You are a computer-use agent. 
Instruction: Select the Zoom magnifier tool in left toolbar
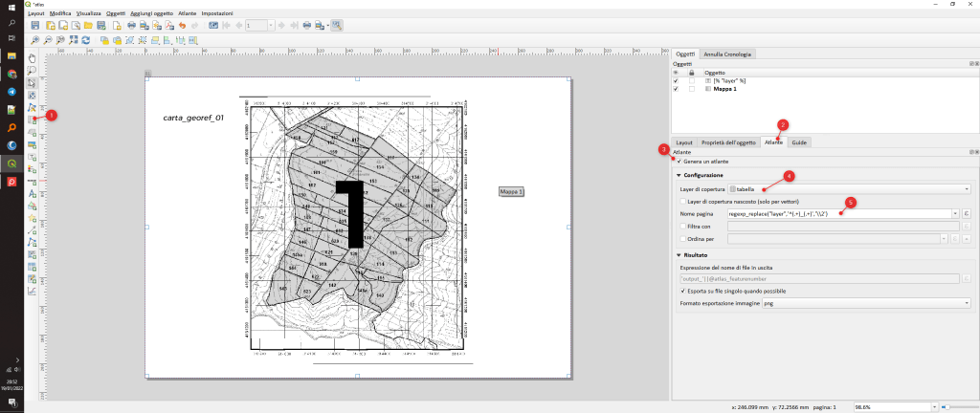pyautogui.click(x=33, y=71)
